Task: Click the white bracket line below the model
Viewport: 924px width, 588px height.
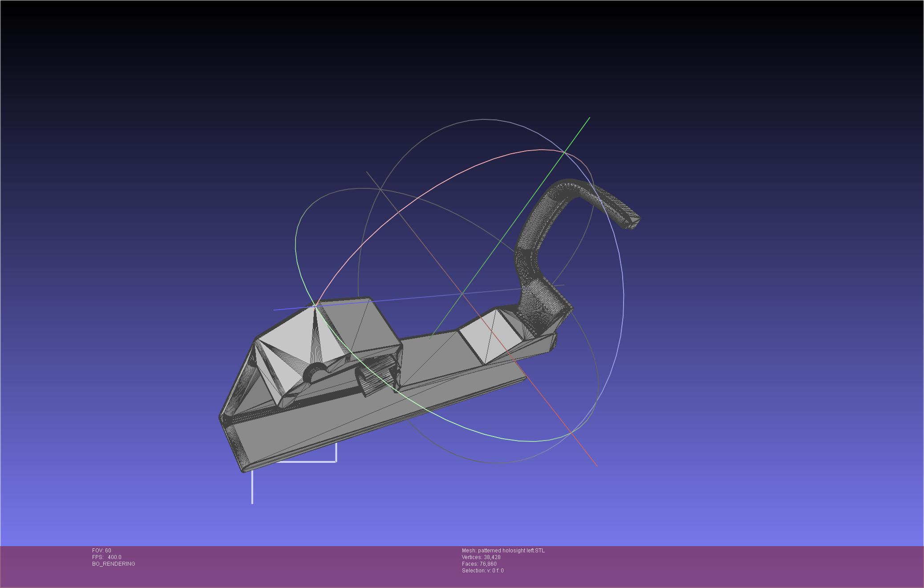Action: pyautogui.click(x=307, y=461)
